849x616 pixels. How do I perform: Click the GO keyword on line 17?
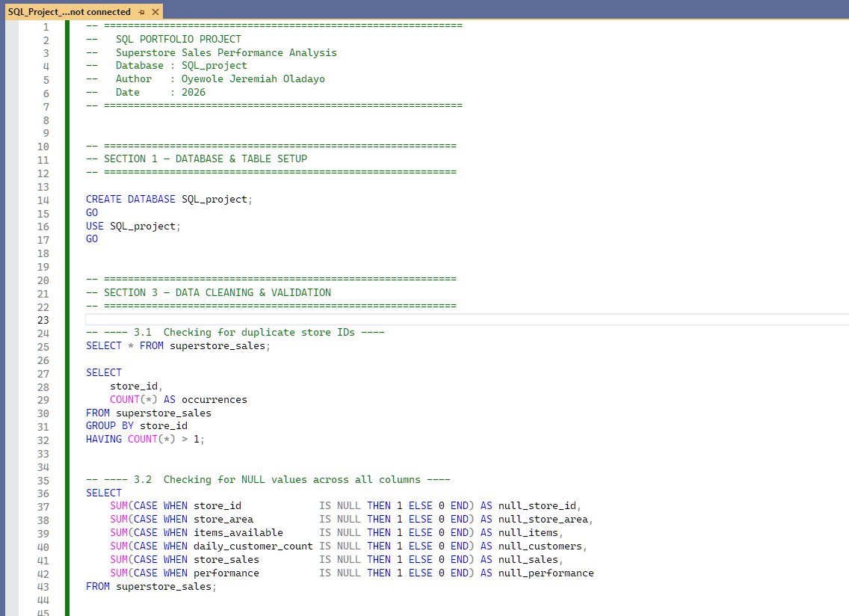pos(92,239)
